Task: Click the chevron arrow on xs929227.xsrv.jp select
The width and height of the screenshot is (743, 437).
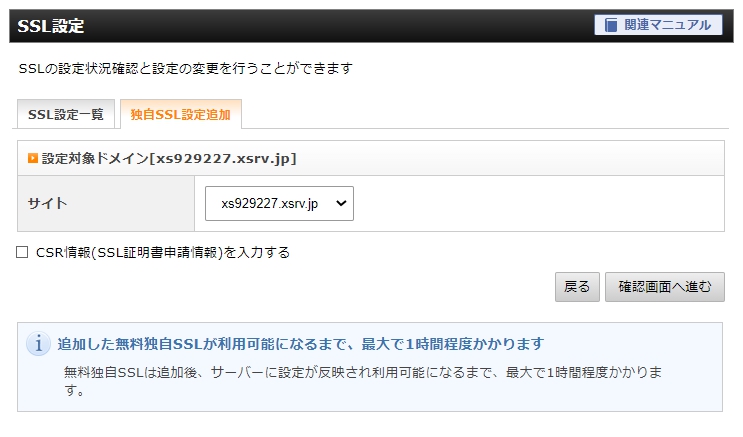Action: pyautogui.click(x=341, y=203)
